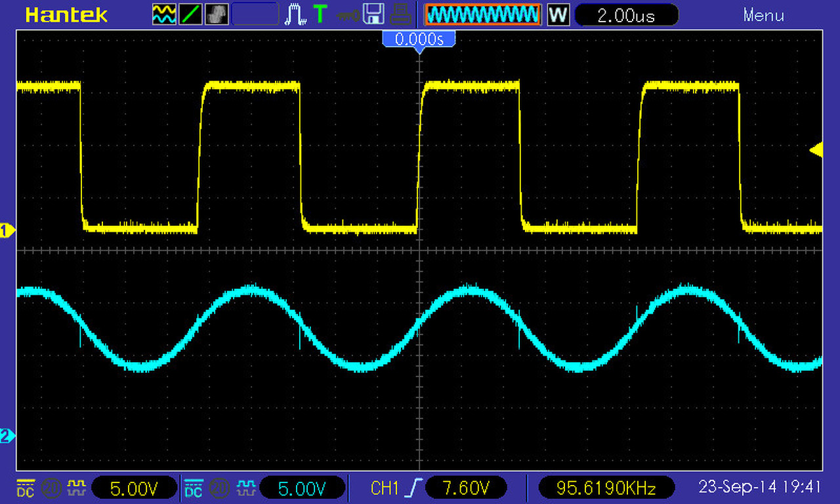Click the 7.60V trigger level readout
This screenshot has width=840, height=504.
(466, 488)
